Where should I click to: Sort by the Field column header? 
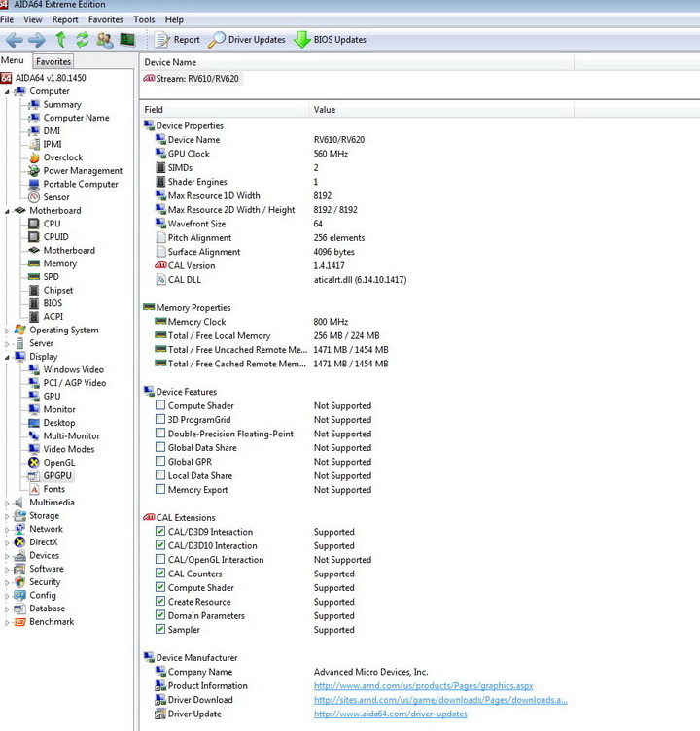224,110
